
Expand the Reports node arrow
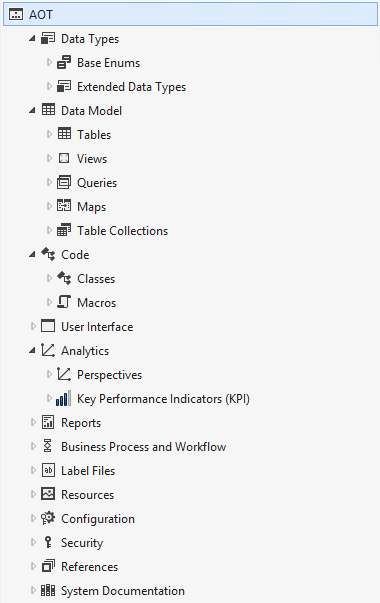33,422
